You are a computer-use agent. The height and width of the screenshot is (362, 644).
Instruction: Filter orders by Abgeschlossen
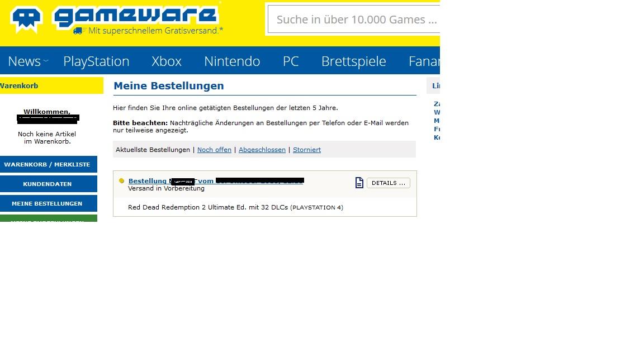coord(262,150)
